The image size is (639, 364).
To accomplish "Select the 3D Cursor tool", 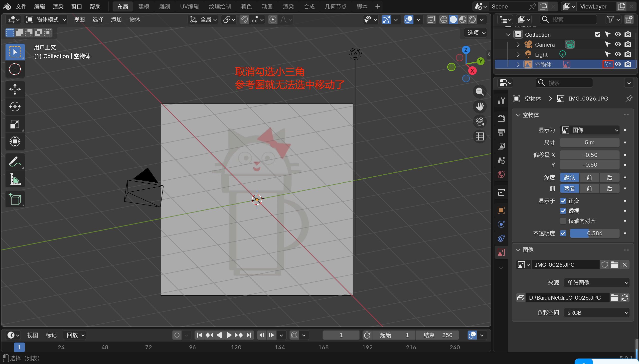I will (x=15, y=69).
